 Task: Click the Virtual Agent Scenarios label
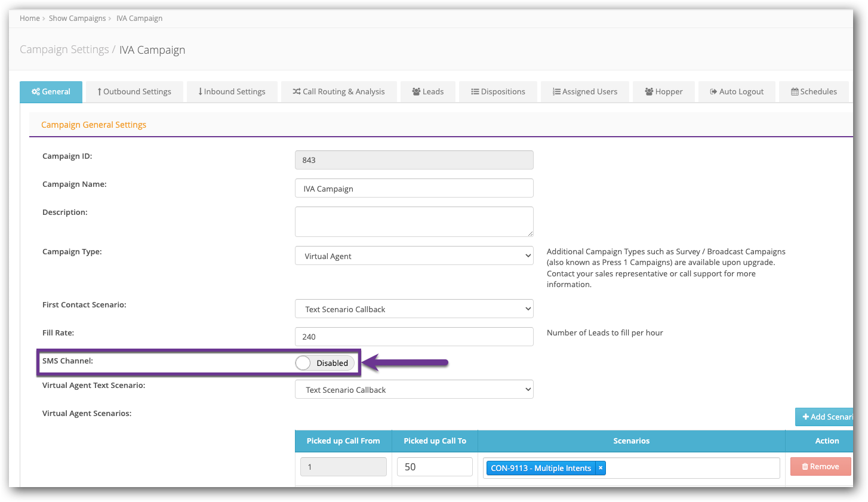87,413
